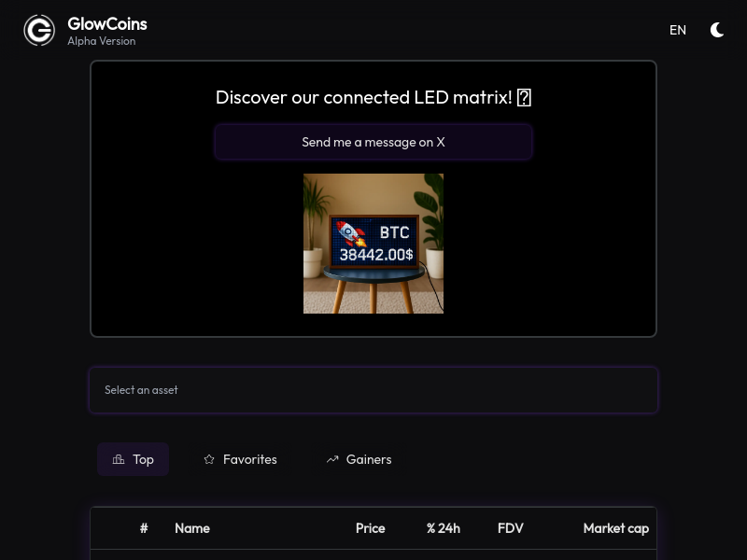Screen dimensions: 747x560
Task: Click the emoji box after LED matrix heading
Action: tap(524, 98)
